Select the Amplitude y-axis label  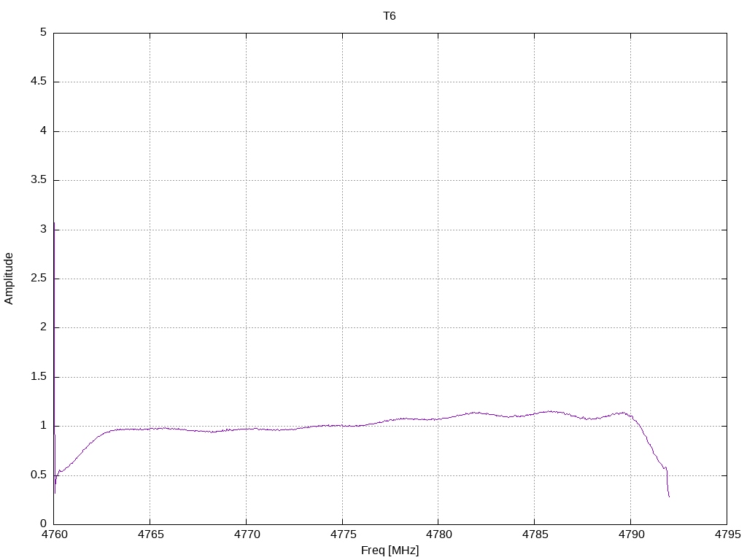(x=9, y=279)
